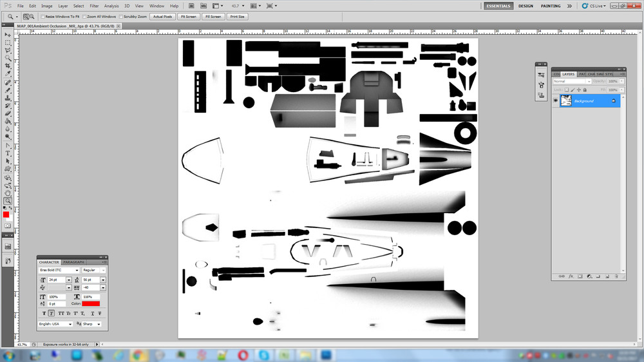Open the leading dropdown 56 pt
Screen dimensions: 644x362
(102, 280)
